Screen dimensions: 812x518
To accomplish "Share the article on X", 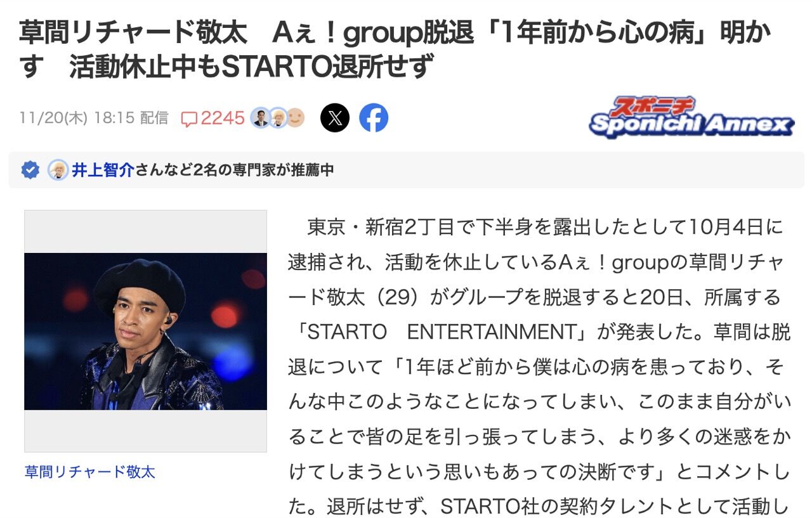I will coord(334,118).
